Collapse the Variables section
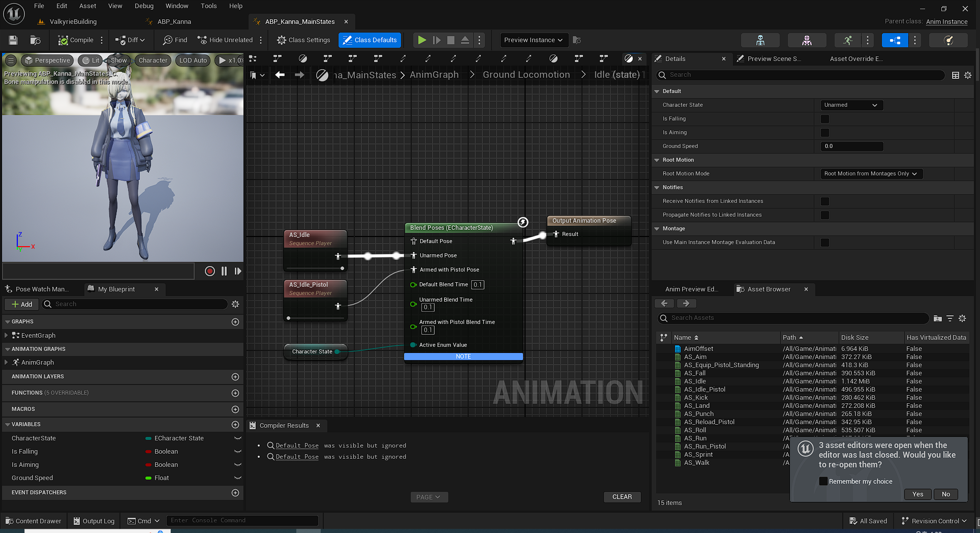 click(x=7, y=425)
